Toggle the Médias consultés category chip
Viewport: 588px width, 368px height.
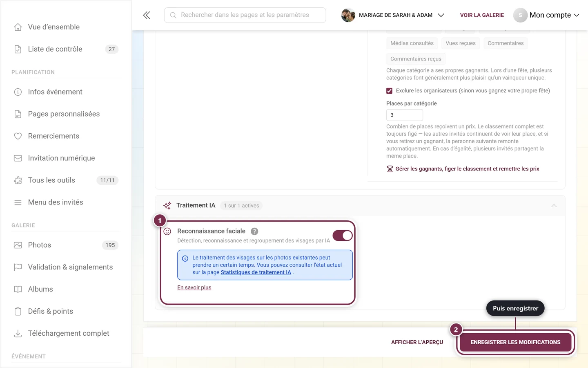pyautogui.click(x=412, y=43)
